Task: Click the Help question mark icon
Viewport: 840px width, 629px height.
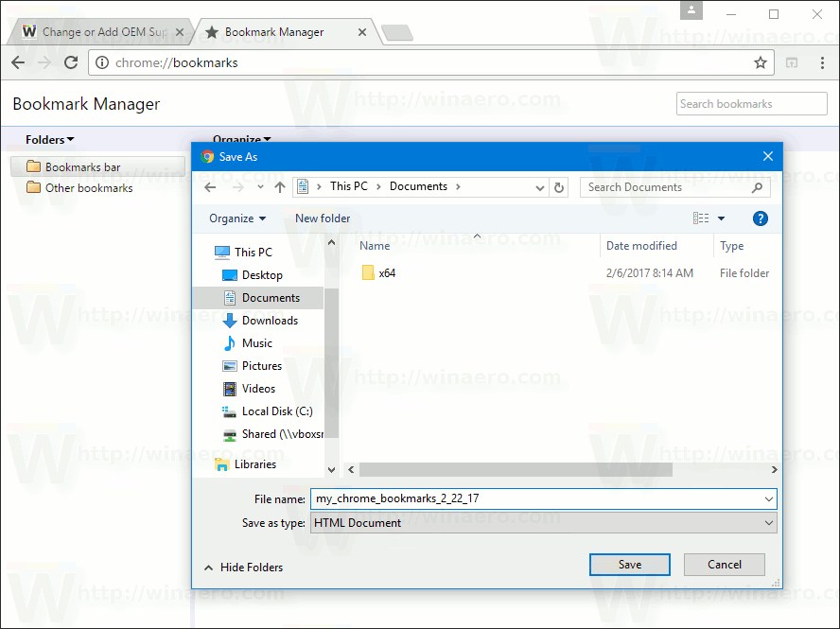Action: [760, 218]
